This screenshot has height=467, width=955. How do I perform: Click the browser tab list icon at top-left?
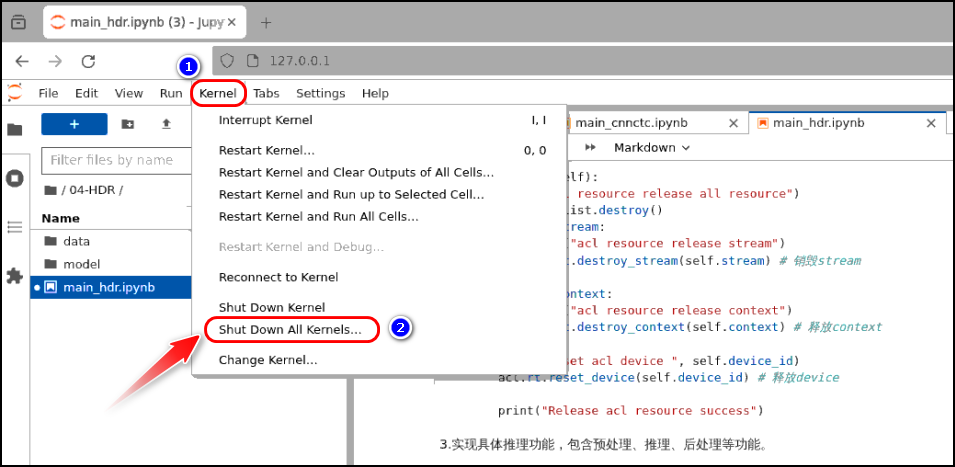pyautogui.click(x=19, y=23)
